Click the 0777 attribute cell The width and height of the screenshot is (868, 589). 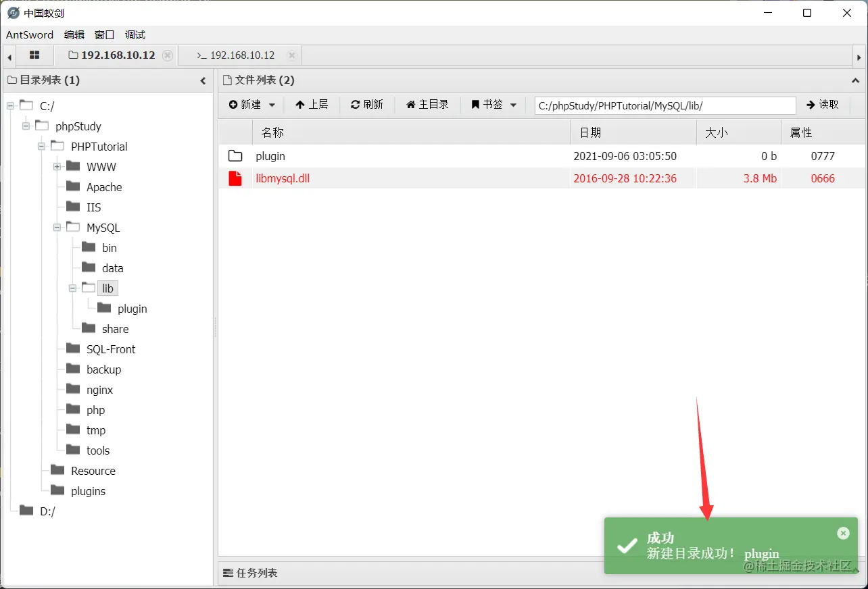coord(823,157)
